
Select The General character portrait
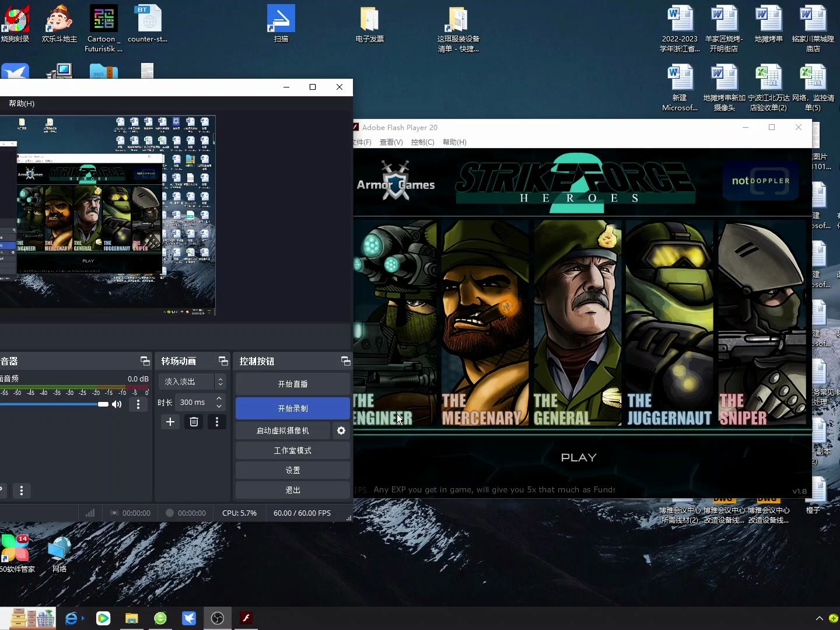(577, 323)
